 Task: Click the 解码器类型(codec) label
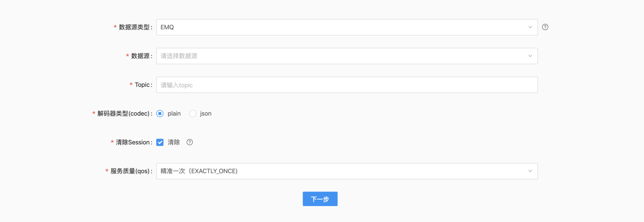(x=124, y=114)
